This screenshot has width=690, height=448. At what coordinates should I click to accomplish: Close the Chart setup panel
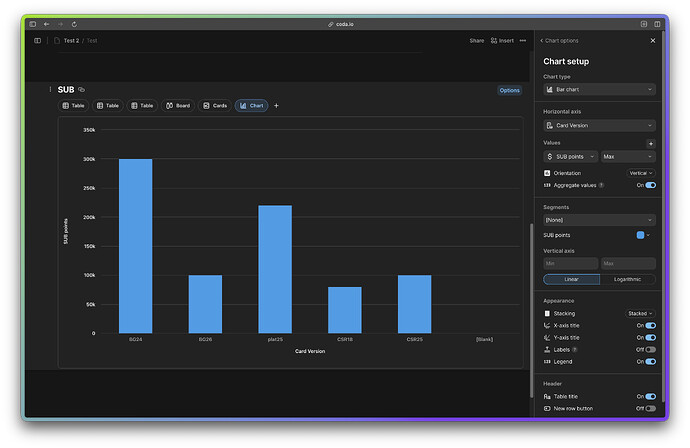point(653,41)
